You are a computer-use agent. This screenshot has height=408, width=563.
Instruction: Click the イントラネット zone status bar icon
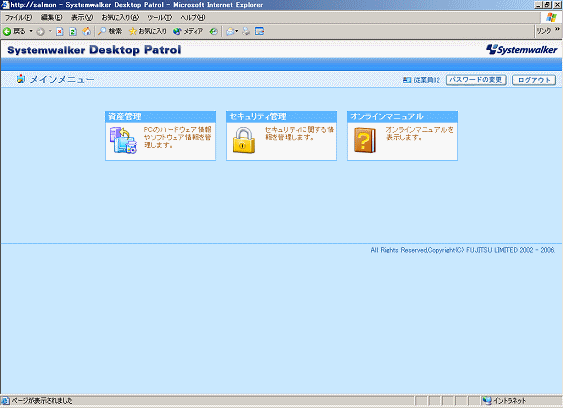(487, 400)
